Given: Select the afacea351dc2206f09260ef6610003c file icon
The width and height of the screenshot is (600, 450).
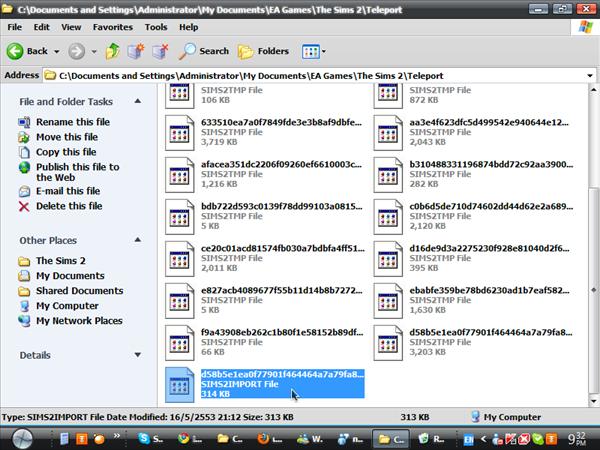Looking at the screenshot, I should coord(179,175).
